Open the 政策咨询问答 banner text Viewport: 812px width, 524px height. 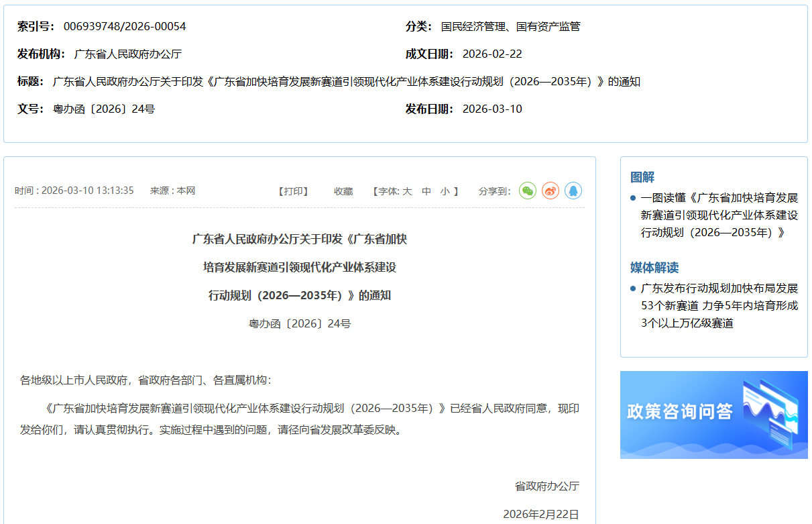pos(679,411)
